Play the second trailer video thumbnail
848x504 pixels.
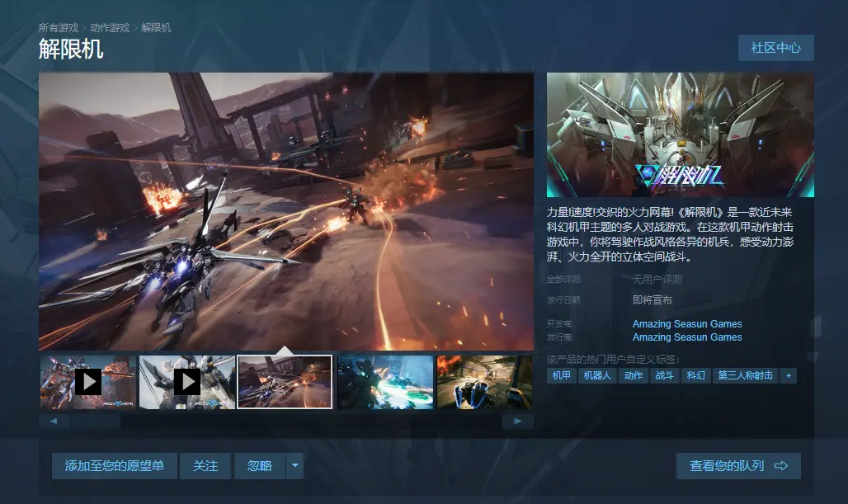click(x=187, y=382)
